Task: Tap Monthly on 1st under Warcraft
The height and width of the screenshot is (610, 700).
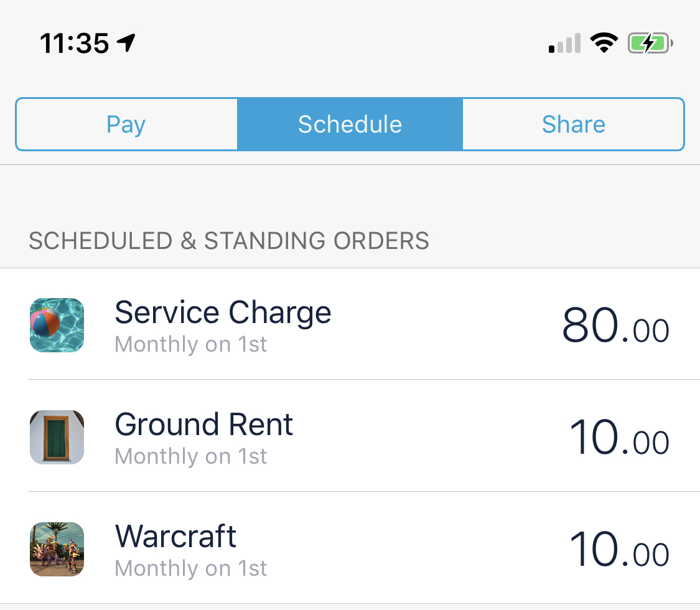Action: tap(190, 568)
